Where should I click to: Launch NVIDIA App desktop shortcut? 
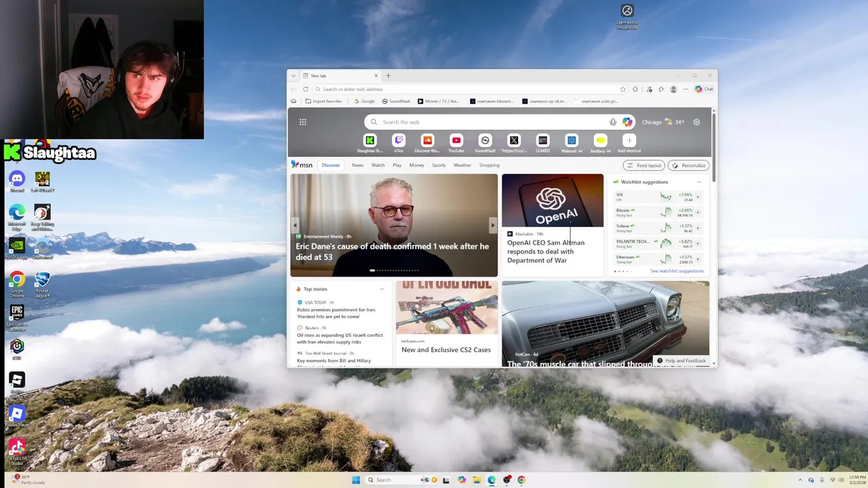tap(17, 248)
